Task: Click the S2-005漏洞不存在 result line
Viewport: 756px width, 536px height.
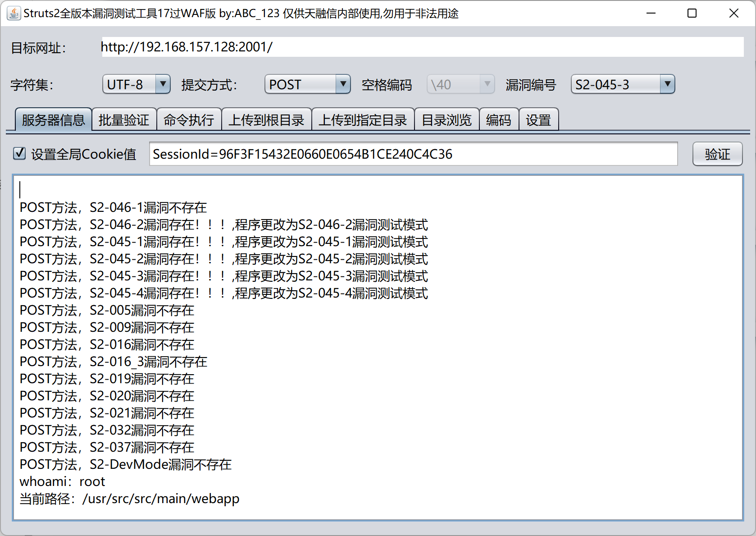Action: (107, 310)
